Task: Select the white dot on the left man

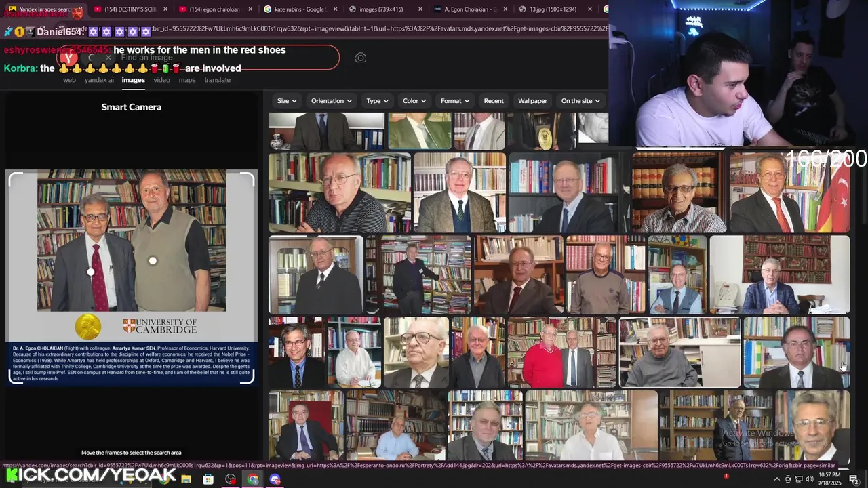Action: [x=91, y=272]
